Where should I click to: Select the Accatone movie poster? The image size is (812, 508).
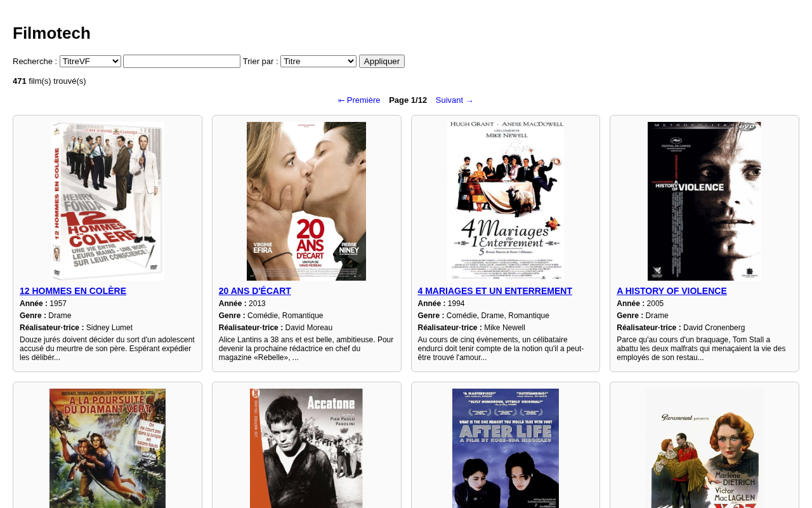306,448
